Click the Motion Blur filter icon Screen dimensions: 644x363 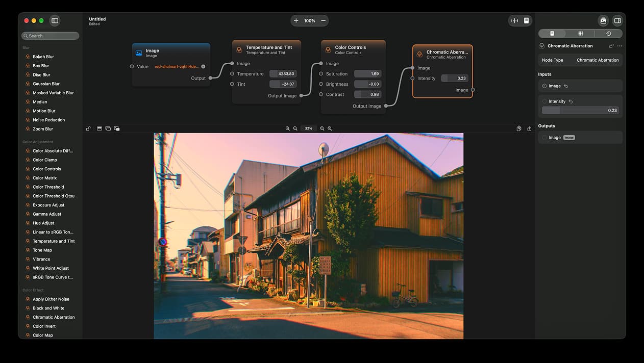tap(28, 111)
